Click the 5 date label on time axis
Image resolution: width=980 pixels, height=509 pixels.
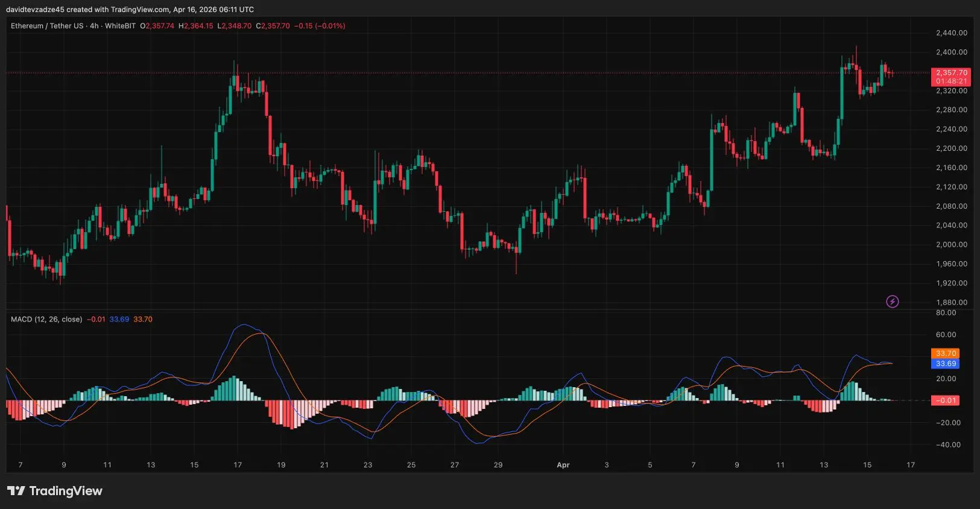click(650, 465)
